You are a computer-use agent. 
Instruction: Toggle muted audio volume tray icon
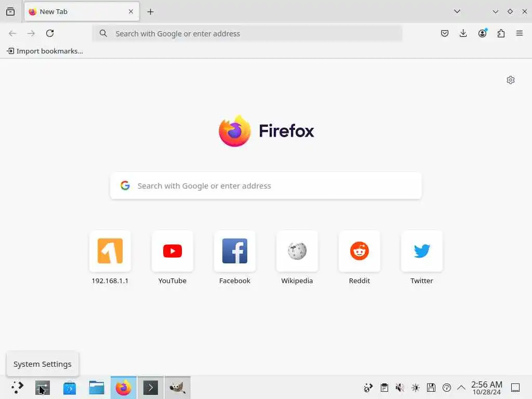click(x=400, y=388)
